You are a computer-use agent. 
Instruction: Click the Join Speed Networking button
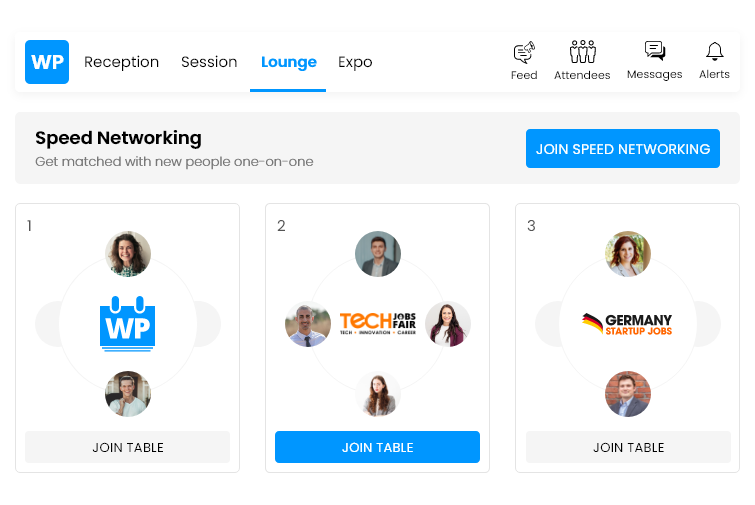click(x=623, y=149)
